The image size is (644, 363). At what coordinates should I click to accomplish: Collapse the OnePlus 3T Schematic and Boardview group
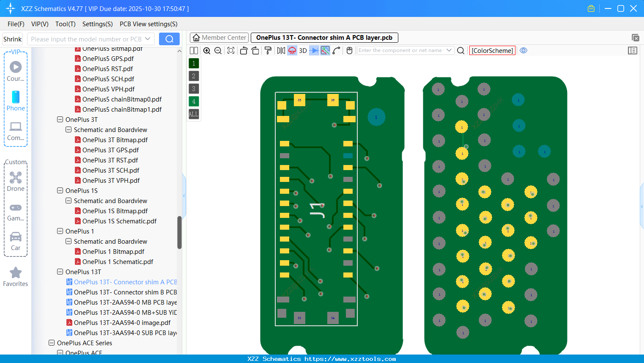[x=68, y=129]
